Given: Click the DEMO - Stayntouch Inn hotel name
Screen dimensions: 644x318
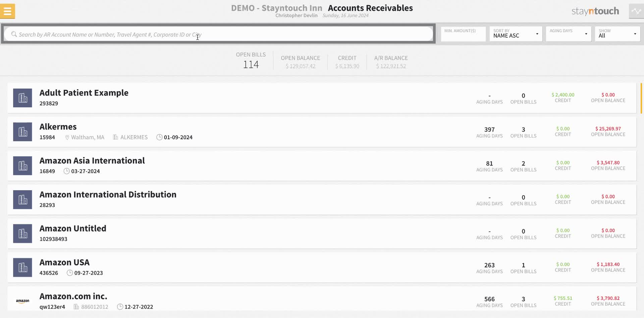Looking at the screenshot, I should tap(276, 8).
